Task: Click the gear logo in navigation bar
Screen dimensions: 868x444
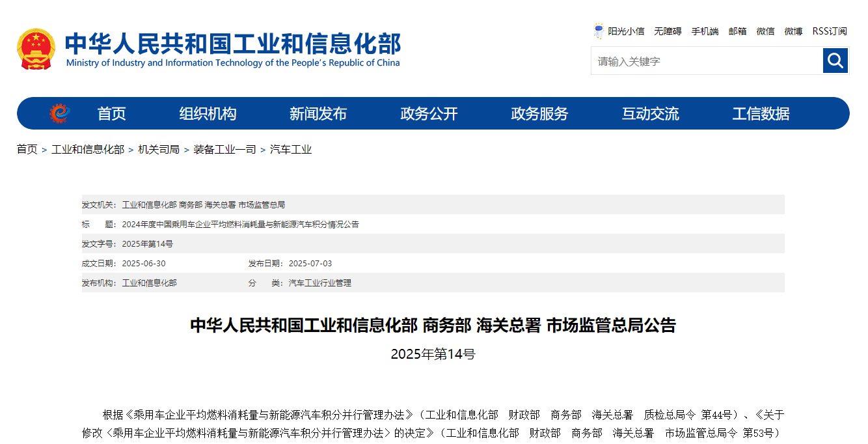Action: 60,113
